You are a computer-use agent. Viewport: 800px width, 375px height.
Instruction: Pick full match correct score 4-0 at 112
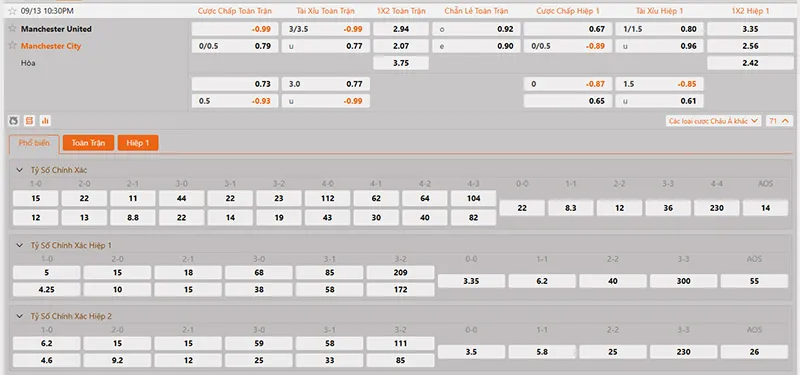coord(328,198)
